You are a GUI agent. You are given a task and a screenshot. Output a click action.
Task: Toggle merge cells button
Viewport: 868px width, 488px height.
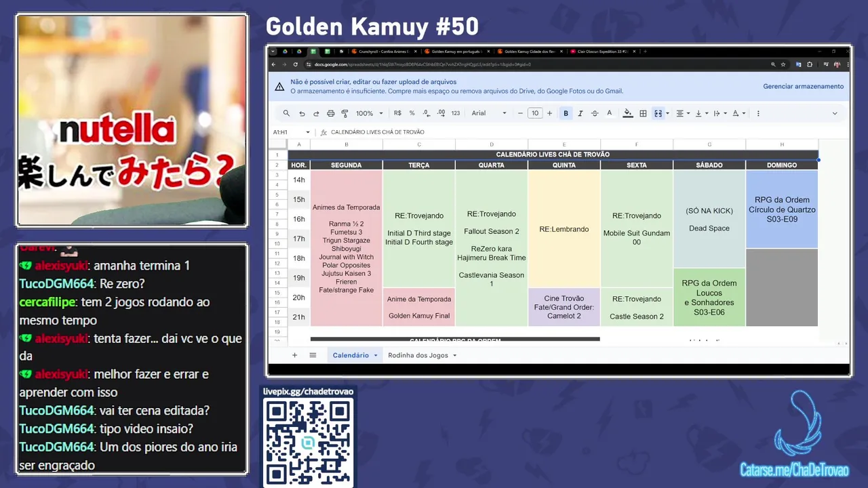[658, 113]
